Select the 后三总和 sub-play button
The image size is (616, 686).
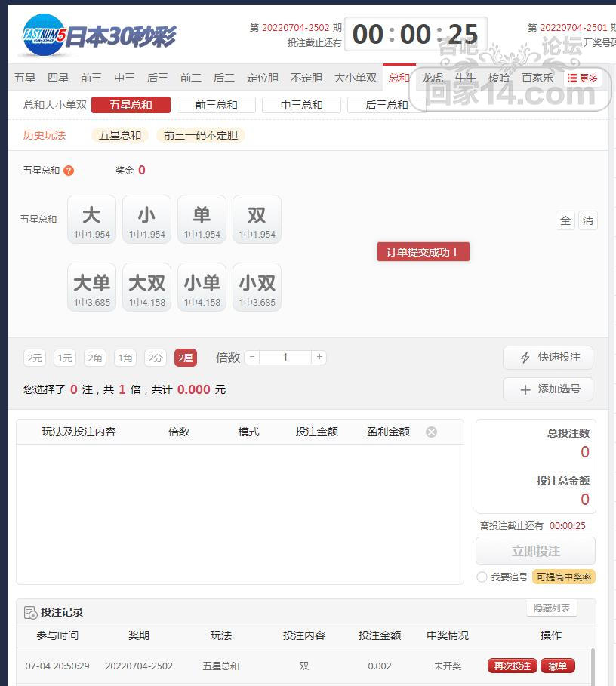(x=387, y=105)
